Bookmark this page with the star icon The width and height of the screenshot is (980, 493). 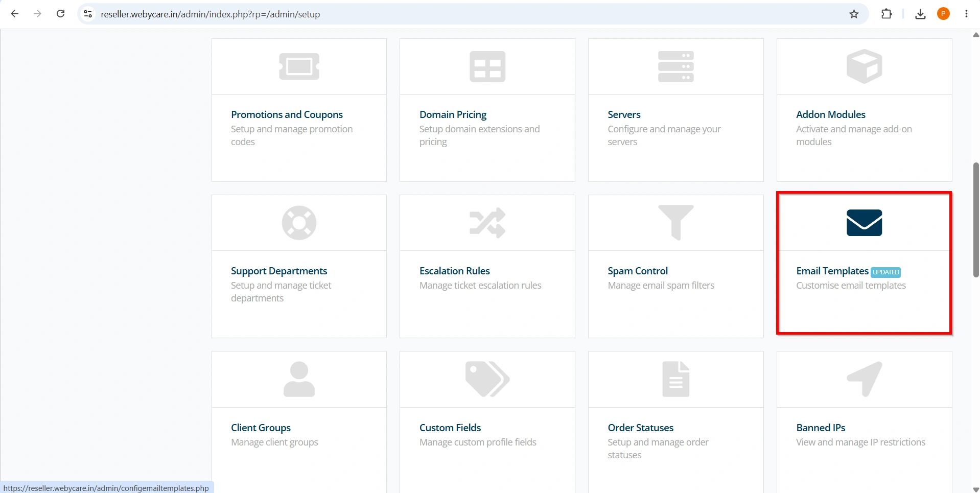(x=854, y=14)
